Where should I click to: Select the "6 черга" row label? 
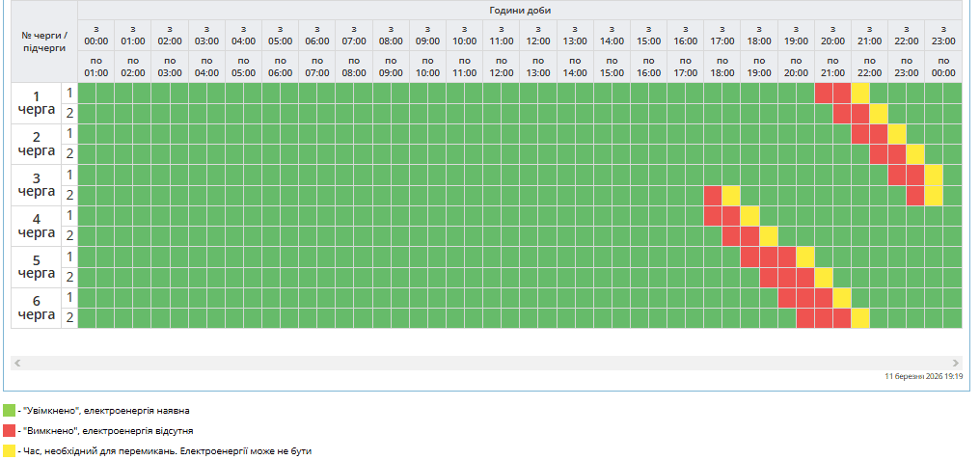click(x=37, y=308)
